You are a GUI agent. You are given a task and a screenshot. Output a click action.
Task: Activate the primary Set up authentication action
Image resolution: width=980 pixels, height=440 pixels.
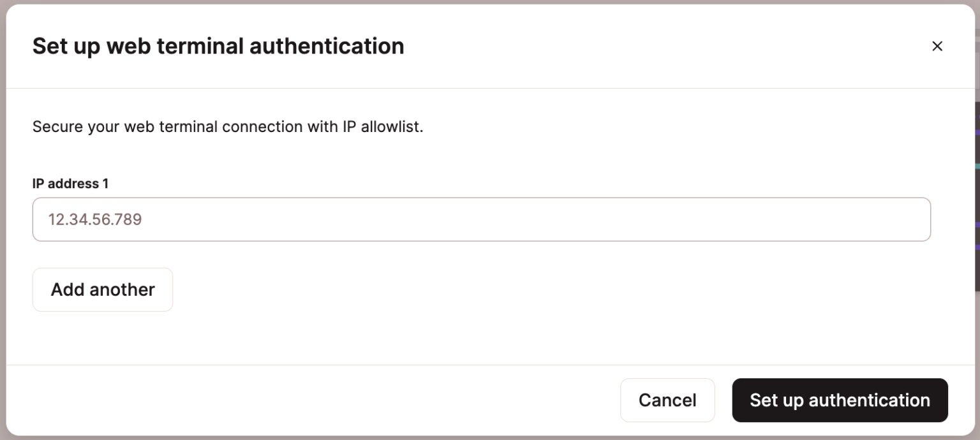click(x=840, y=400)
